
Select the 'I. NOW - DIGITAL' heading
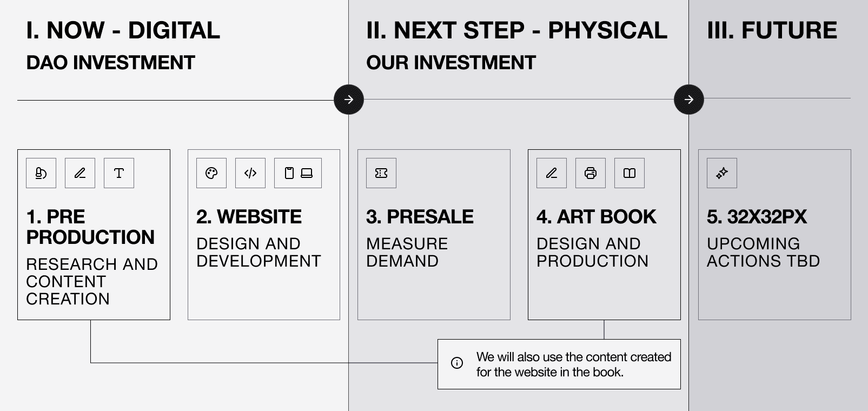click(123, 30)
